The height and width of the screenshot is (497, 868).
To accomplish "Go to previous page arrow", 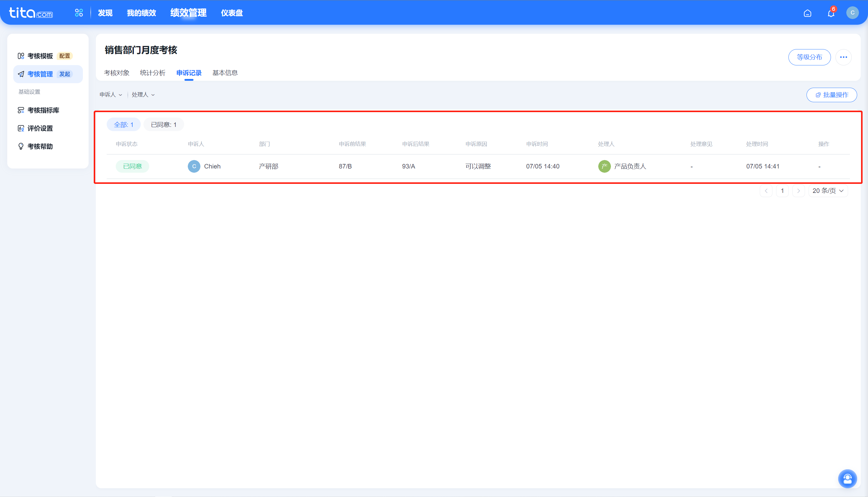I will pyautogui.click(x=766, y=191).
